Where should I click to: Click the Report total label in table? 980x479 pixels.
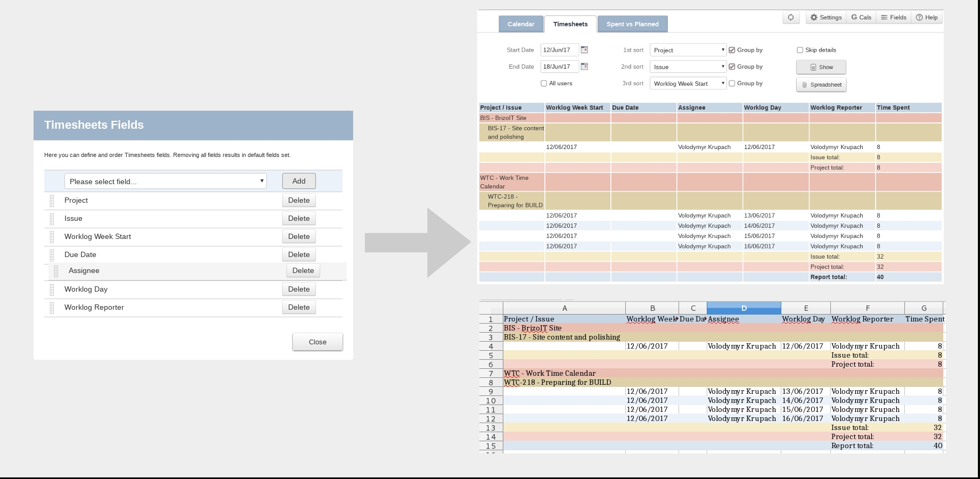829,277
